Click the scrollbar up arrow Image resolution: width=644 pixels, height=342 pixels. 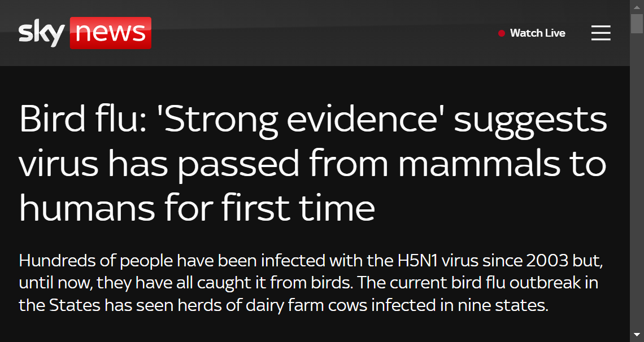(x=637, y=7)
